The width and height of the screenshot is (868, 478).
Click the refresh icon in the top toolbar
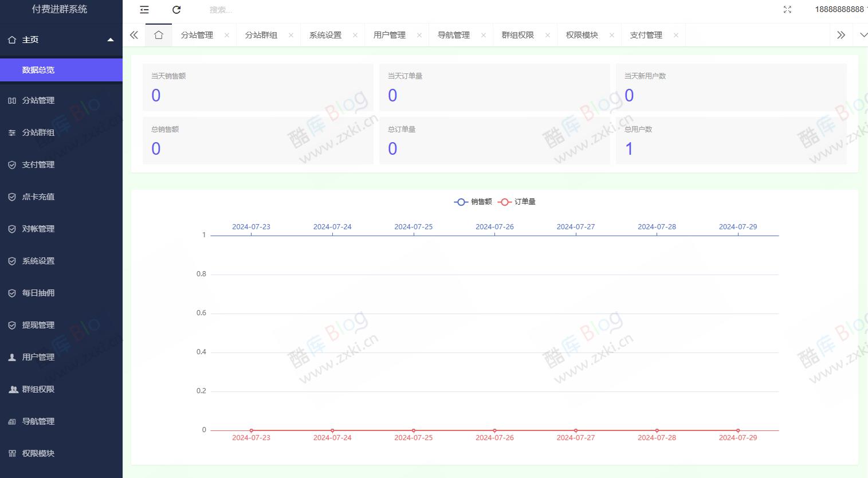pyautogui.click(x=176, y=10)
